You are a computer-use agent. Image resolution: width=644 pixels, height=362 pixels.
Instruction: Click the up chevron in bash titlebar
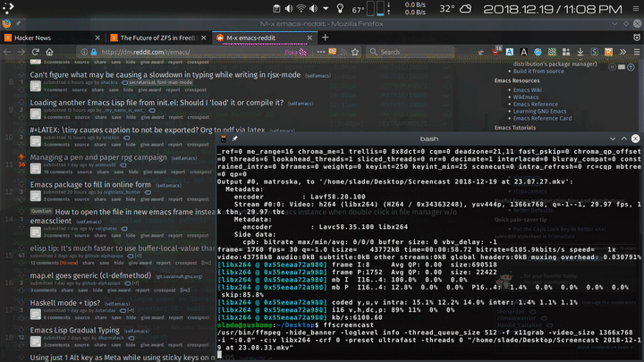[x=624, y=139]
